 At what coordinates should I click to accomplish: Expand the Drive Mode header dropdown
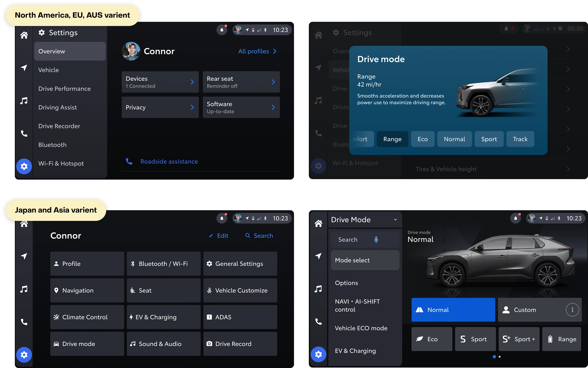[395, 220]
